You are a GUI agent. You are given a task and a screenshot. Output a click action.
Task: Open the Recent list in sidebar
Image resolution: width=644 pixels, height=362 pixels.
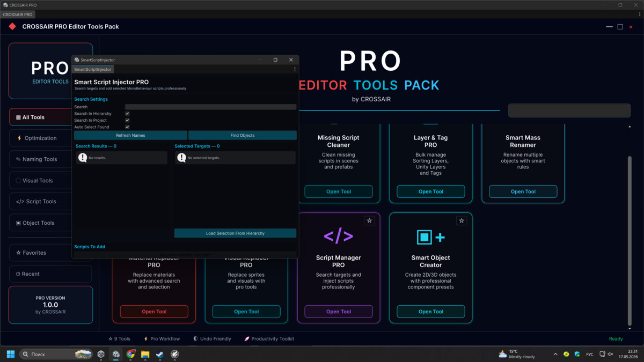50,274
